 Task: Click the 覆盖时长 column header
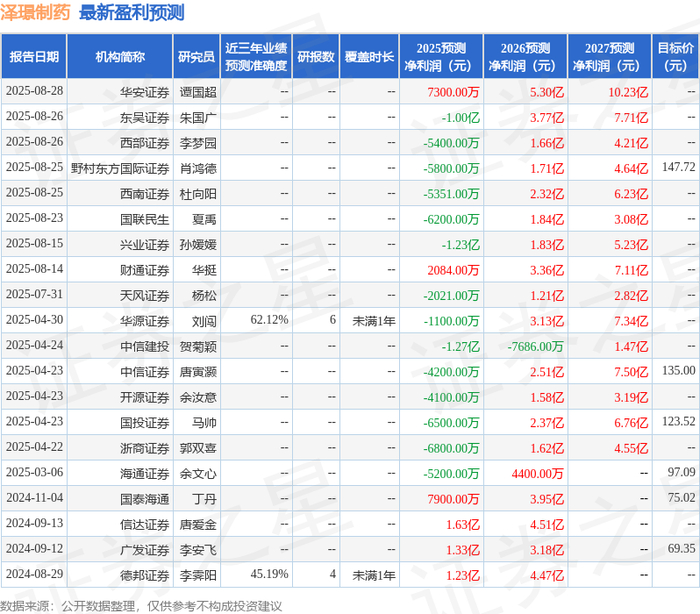pos(369,57)
